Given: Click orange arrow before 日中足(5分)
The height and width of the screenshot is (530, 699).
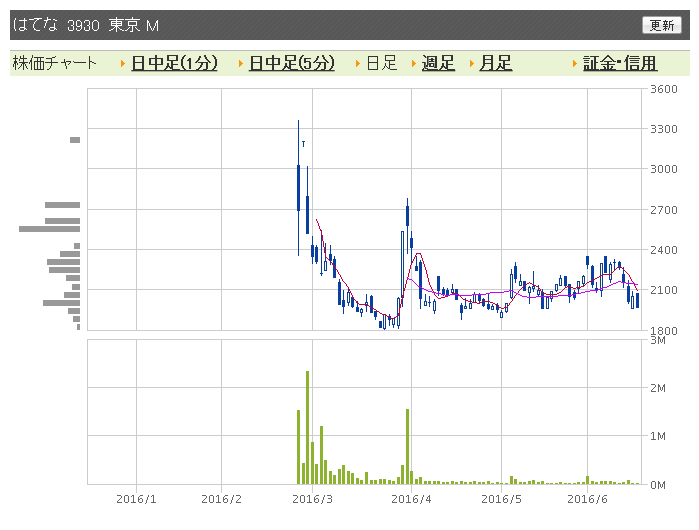Looking at the screenshot, I should click(241, 64).
